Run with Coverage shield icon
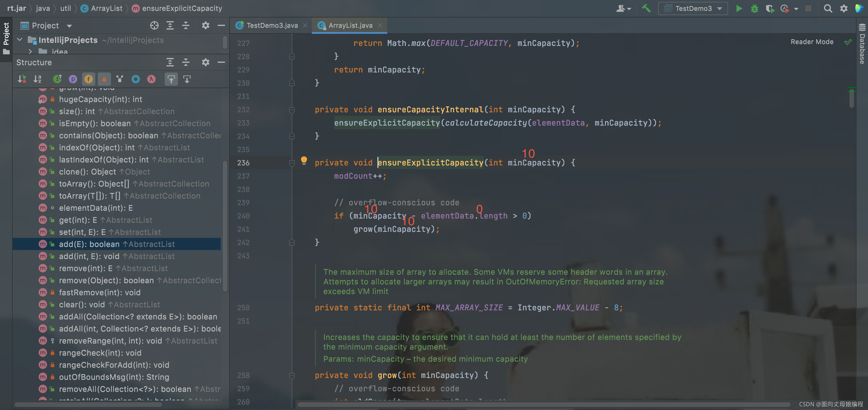Screen dimensions: 868x410 click(x=770, y=8)
